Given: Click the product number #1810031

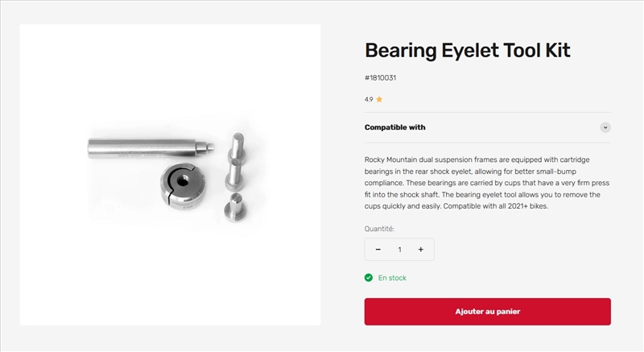Looking at the screenshot, I should (x=380, y=78).
